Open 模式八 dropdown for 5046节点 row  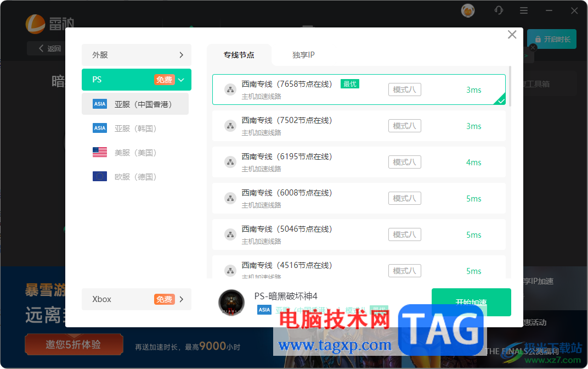tap(405, 234)
